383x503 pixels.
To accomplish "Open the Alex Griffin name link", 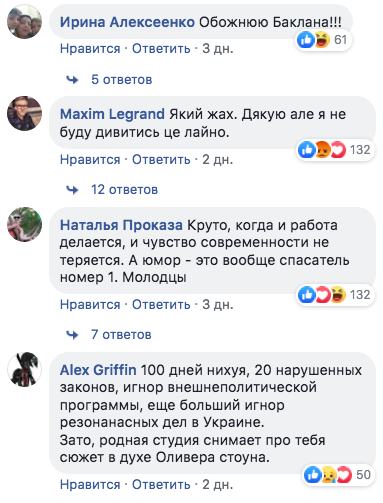I will point(98,370).
